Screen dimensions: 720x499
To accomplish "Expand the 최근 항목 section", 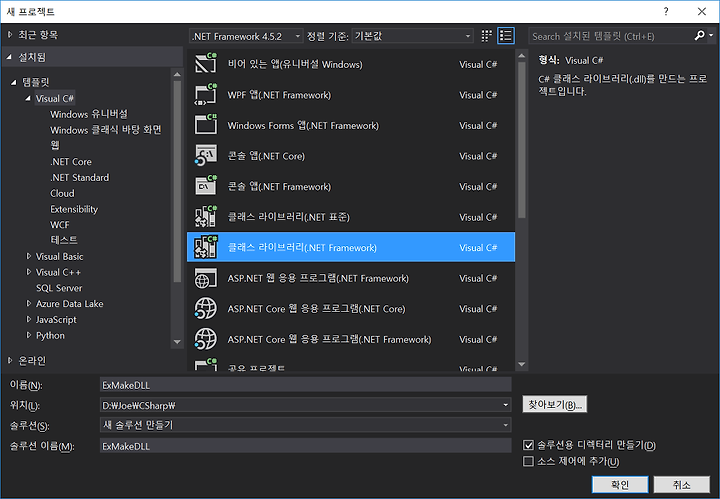I will 10,35.
